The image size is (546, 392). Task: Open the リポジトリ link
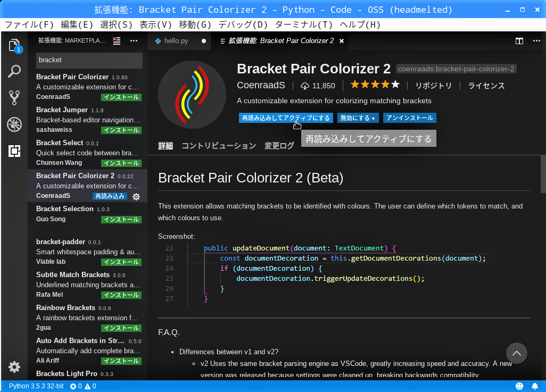point(434,86)
